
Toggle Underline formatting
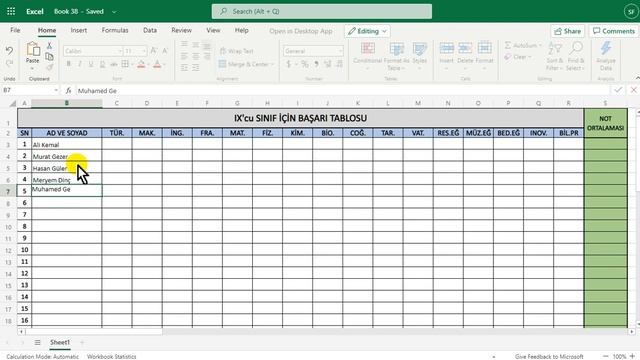pos(91,64)
